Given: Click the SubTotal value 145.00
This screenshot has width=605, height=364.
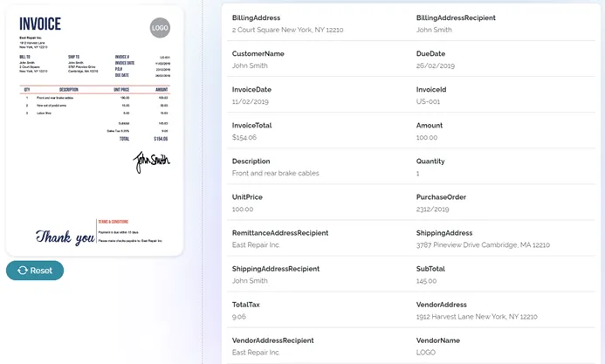Looking at the screenshot, I should tap(427, 281).
